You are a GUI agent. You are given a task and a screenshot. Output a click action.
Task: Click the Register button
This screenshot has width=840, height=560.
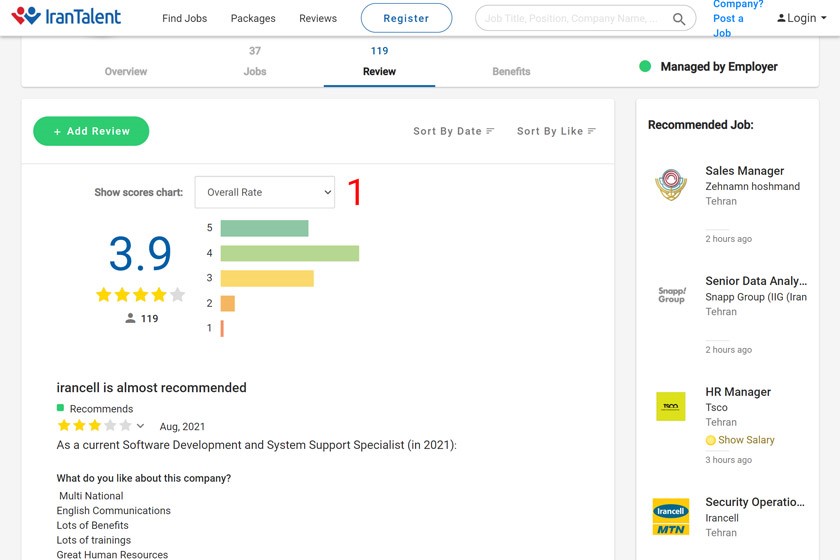(x=406, y=18)
